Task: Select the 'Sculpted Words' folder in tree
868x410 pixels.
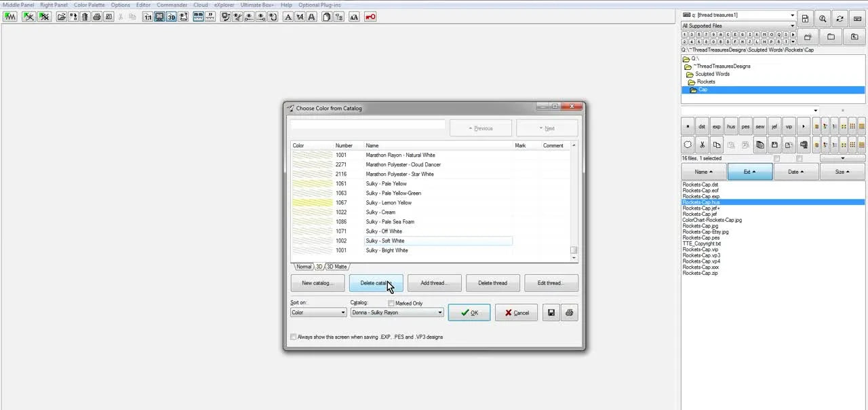Action: 712,74
